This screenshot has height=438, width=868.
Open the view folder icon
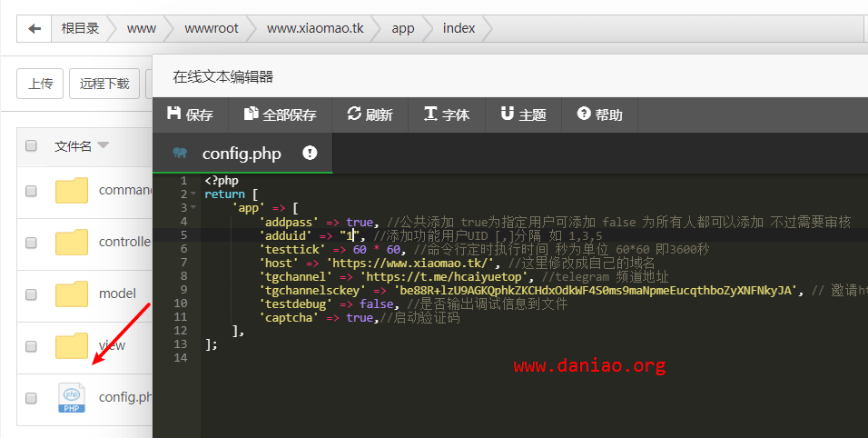point(72,345)
